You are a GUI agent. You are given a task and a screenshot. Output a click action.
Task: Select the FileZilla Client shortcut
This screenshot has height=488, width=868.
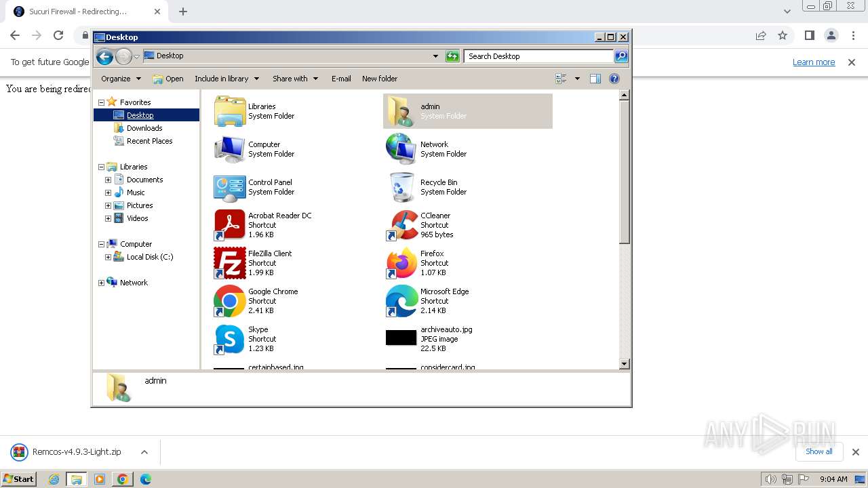(x=230, y=263)
